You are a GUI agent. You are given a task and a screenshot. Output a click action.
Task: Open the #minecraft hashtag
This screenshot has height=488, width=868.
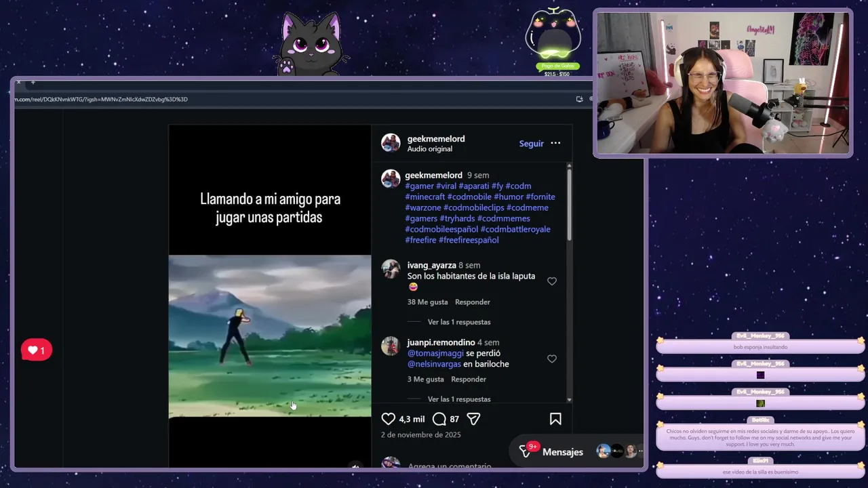pyautogui.click(x=425, y=197)
